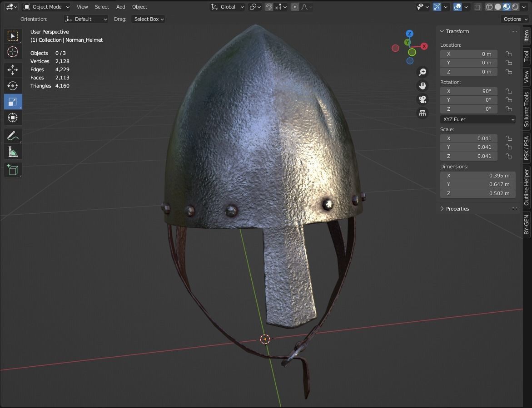Toggle viewport gizmos display

click(437, 7)
